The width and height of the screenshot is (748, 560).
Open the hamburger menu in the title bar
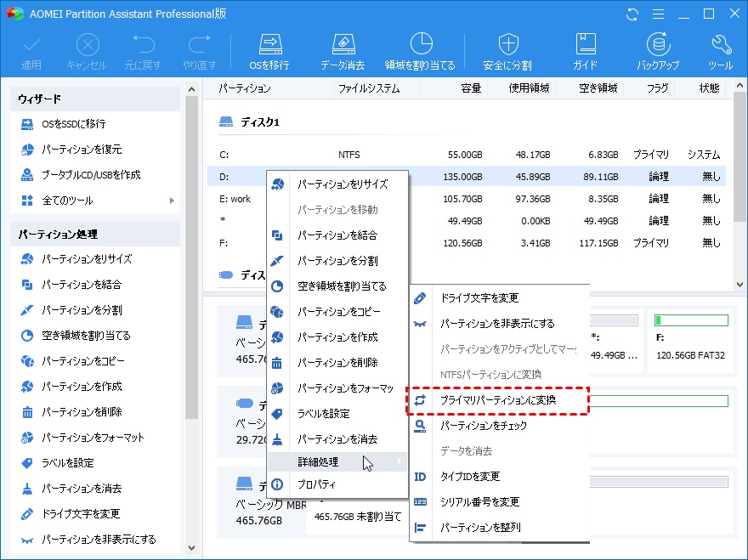pyautogui.click(x=658, y=14)
